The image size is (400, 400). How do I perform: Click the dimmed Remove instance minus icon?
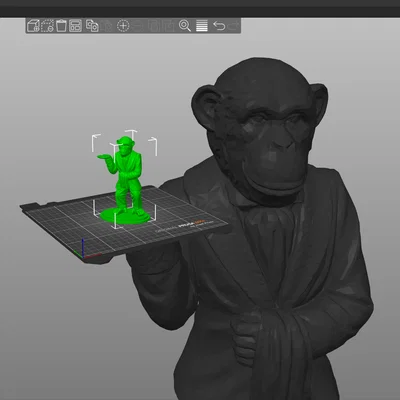click(x=138, y=26)
